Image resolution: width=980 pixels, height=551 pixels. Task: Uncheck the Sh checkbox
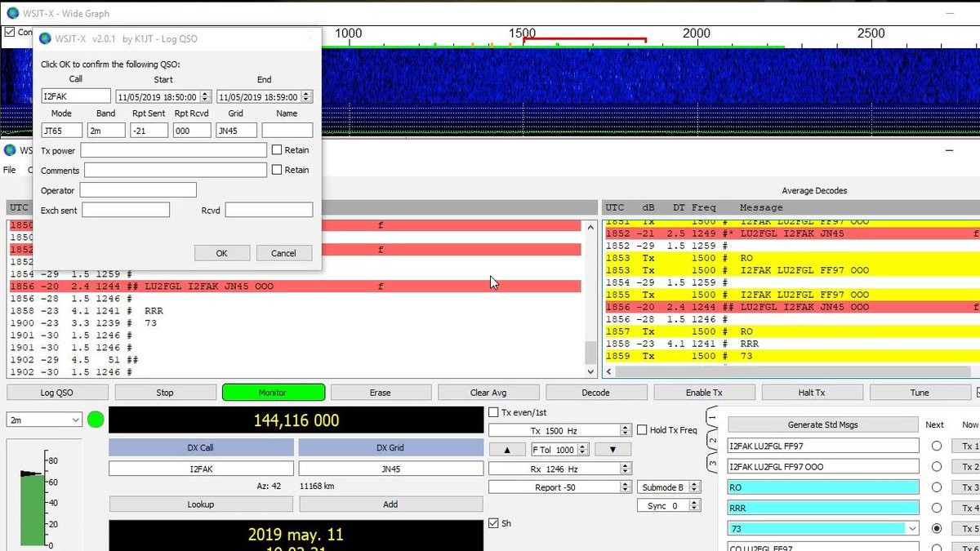[x=493, y=523]
